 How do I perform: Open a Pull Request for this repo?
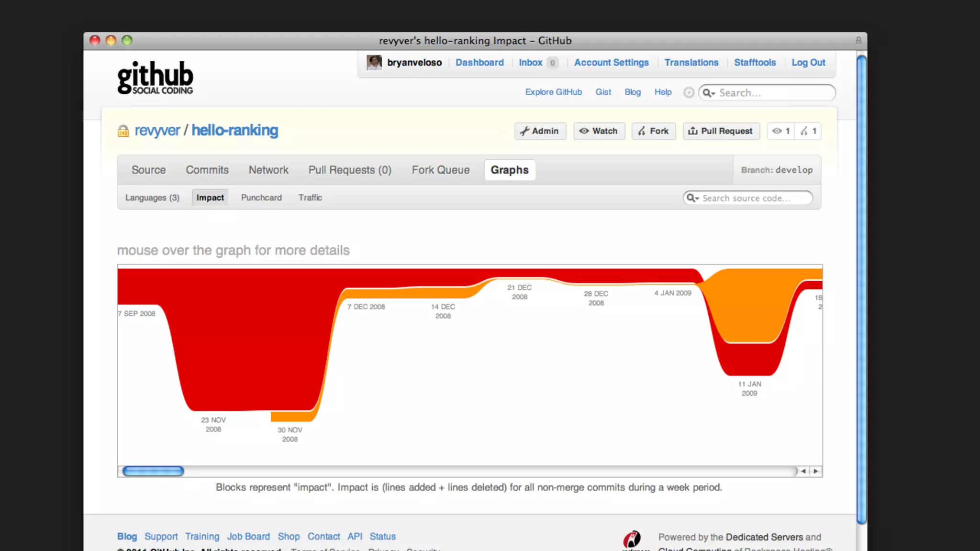click(x=721, y=131)
